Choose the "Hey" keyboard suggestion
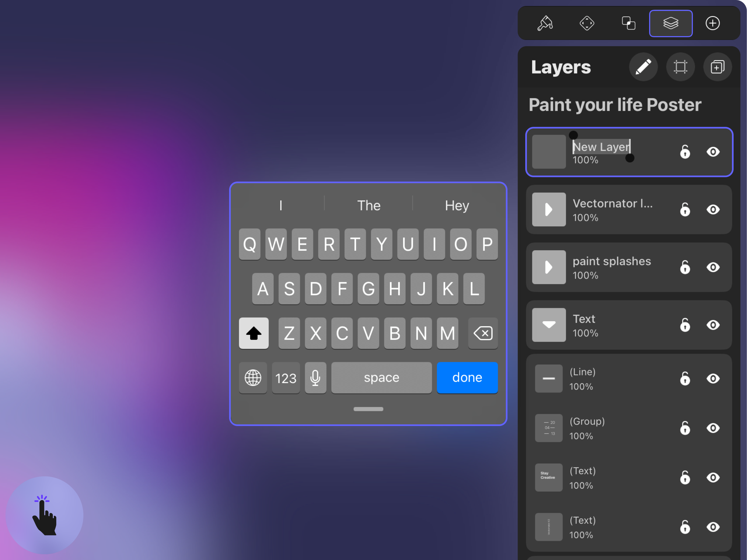This screenshot has width=747, height=560. tap(457, 205)
